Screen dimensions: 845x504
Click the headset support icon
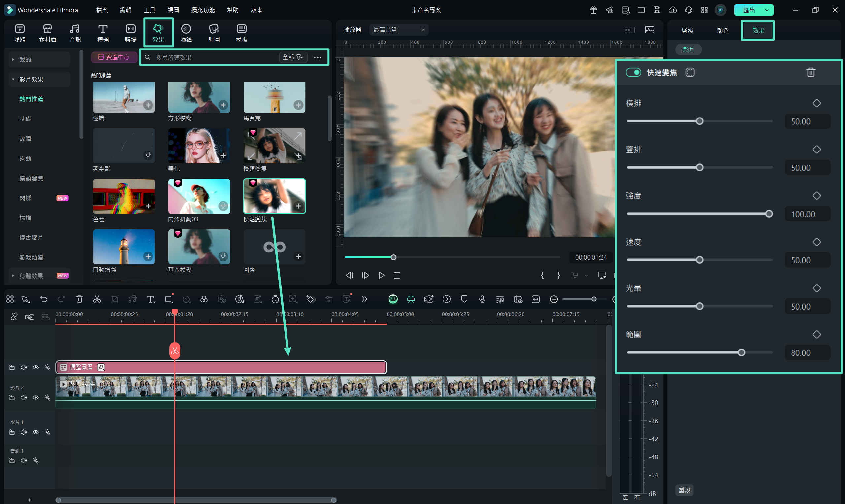click(x=689, y=10)
